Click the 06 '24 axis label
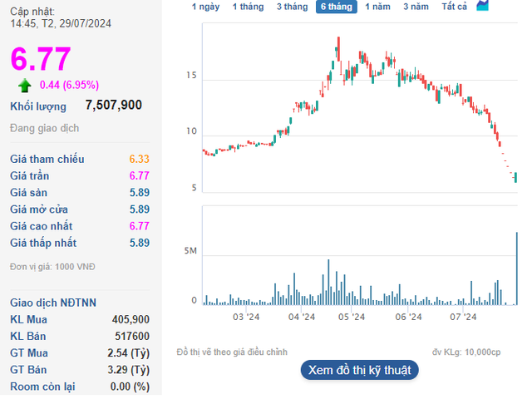Screen dimensions: 532x399 point(408,317)
